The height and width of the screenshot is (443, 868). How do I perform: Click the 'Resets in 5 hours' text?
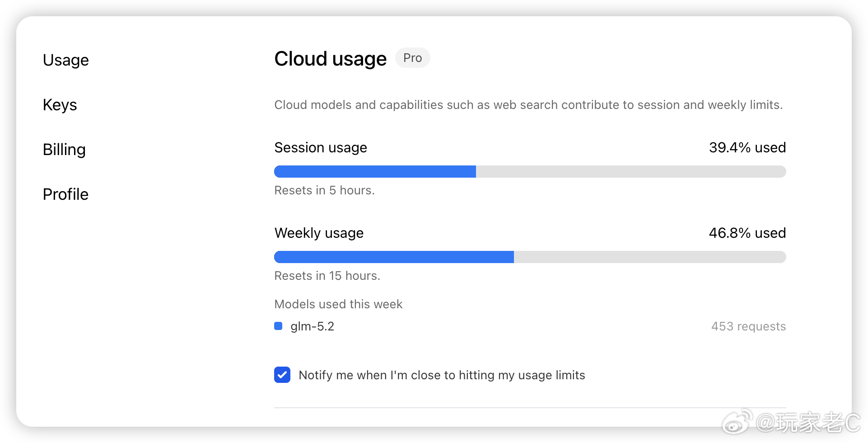pos(325,190)
